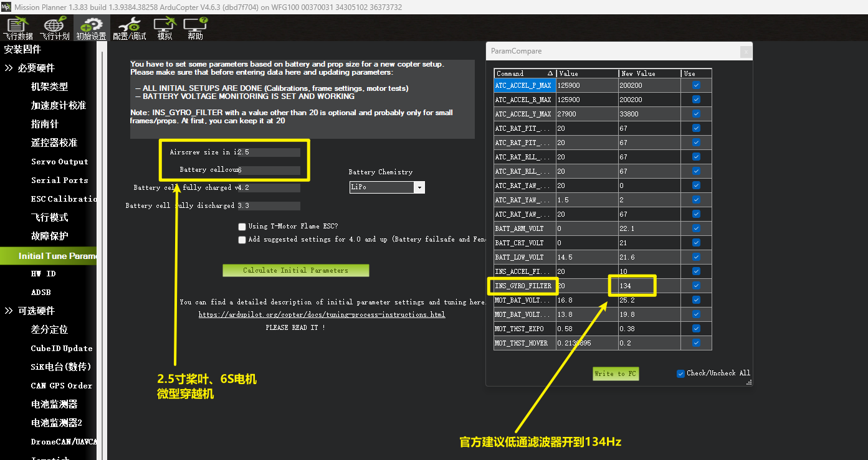Close the ParamCompare dialog

pyautogui.click(x=745, y=52)
